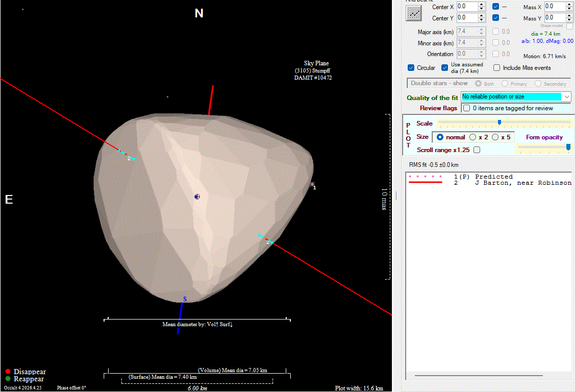Click the upper-left chord 2 disappearance marker
This screenshot has width=575, height=392.
pyautogui.click(x=127, y=155)
